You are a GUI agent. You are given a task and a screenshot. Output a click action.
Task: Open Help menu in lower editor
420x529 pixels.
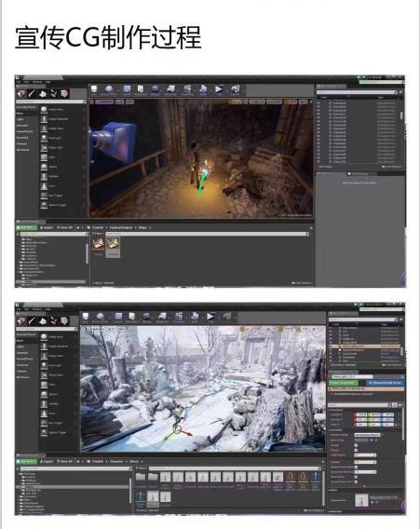(x=48, y=309)
